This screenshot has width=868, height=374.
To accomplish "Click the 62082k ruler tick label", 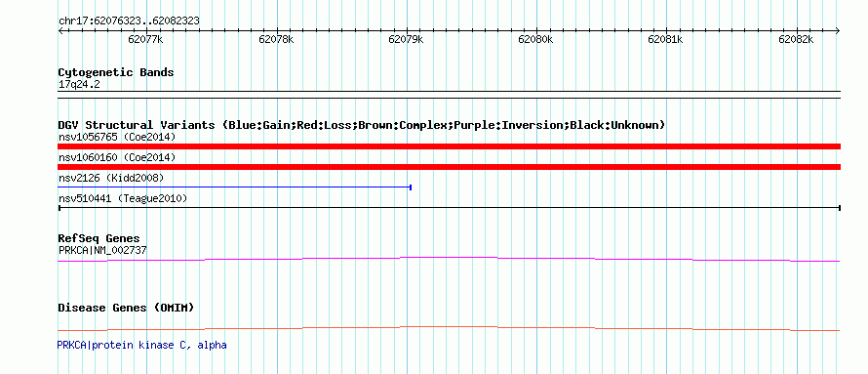I will pos(796,39).
